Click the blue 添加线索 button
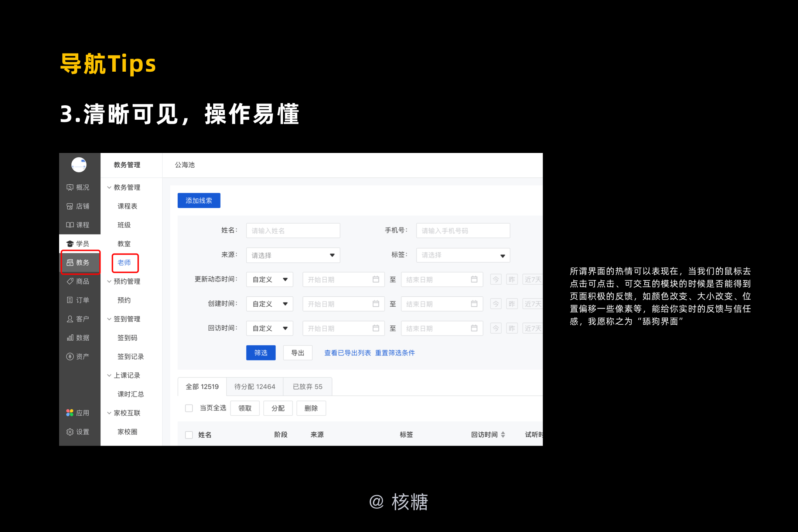Image resolution: width=798 pixels, height=532 pixels. coord(199,201)
